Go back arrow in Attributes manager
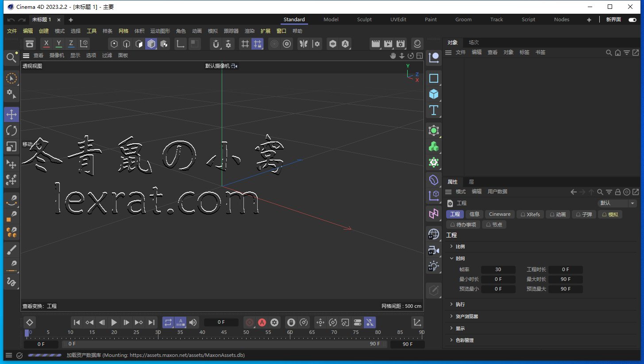Image resolution: width=644 pixels, height=364 pixels. 574,192
